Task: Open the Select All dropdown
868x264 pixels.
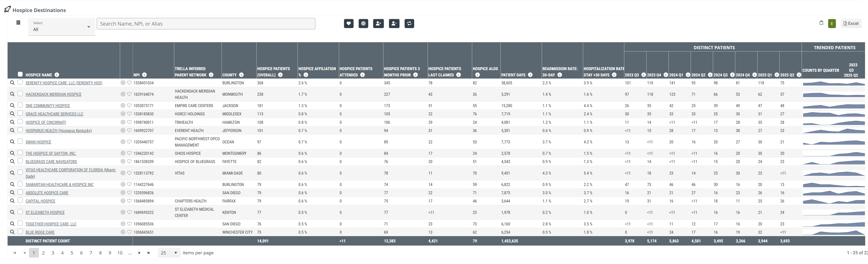Action: pos(61,27)
